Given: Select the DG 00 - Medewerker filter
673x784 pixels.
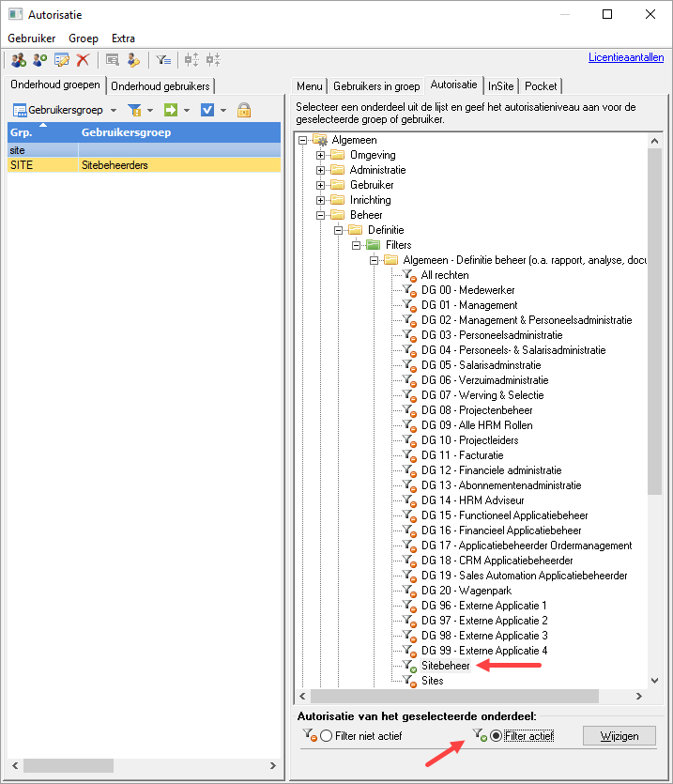Looking at the screenshot, I should [468, 290].
